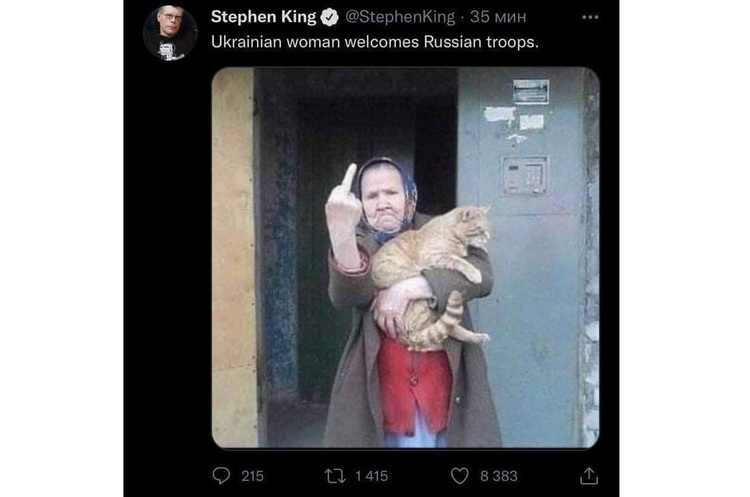Viewport: 750px width, 497px height.
Task: Click the reply speech bubble icon
Action: (221, 475)
